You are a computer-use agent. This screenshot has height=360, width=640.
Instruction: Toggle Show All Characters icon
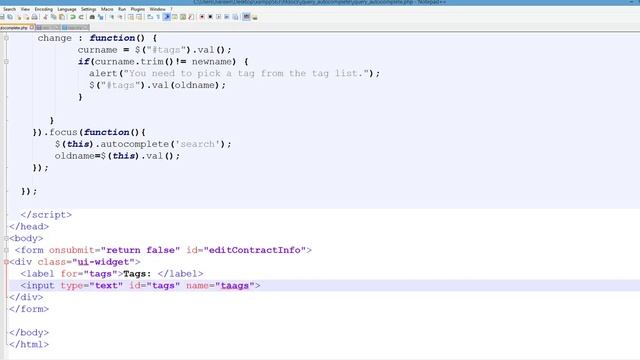(158, 17)
